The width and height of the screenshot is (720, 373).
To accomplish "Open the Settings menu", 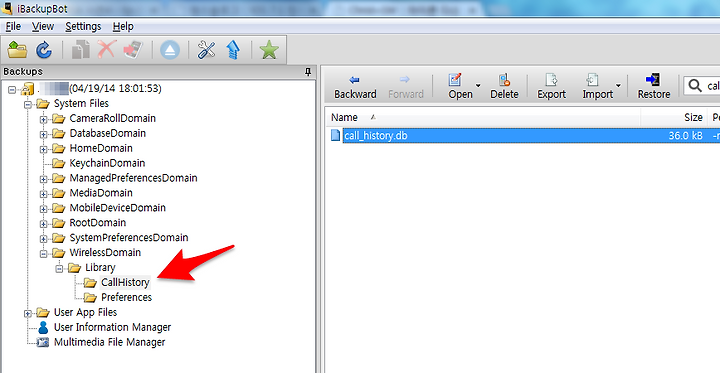I will pos(83,27).
